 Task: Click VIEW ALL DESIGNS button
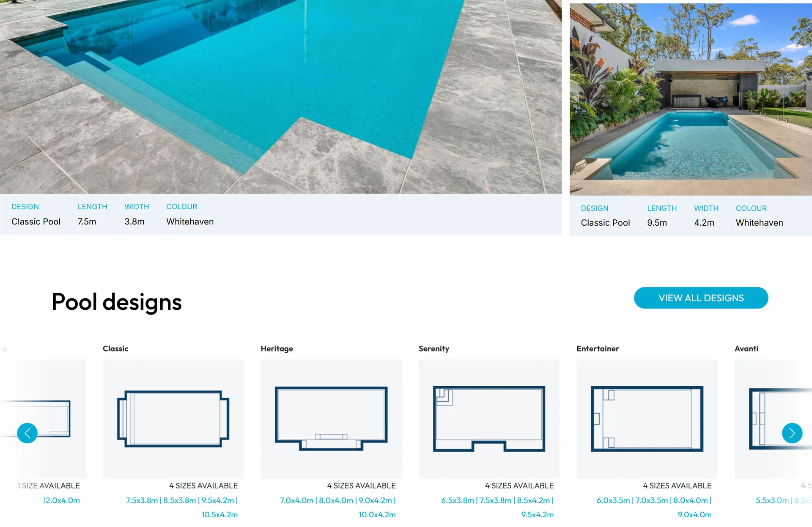[x=701, y=298]
